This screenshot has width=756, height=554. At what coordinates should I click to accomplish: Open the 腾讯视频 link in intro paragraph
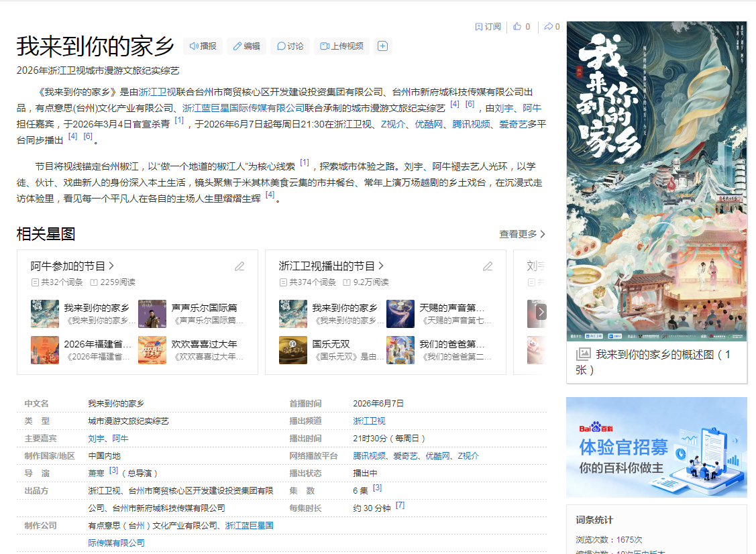[471, 124]
